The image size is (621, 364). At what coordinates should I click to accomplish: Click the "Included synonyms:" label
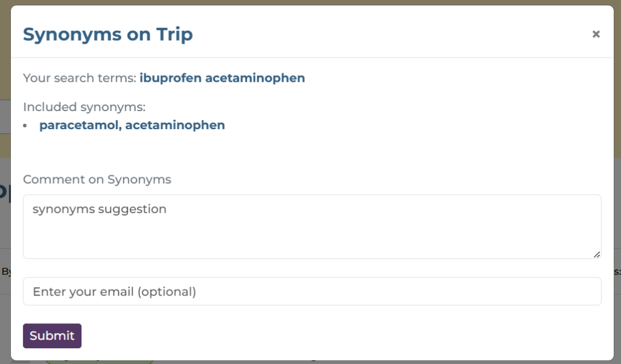tap(84, 107)
